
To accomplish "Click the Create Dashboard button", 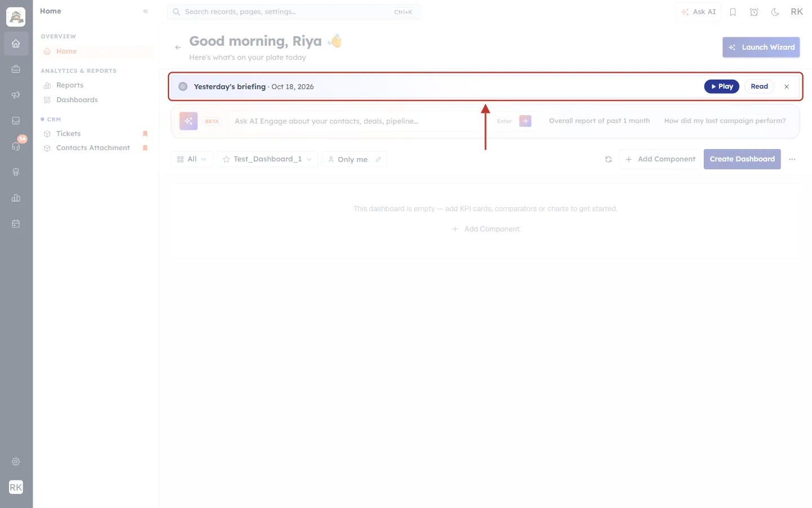I will click(742, 159).
